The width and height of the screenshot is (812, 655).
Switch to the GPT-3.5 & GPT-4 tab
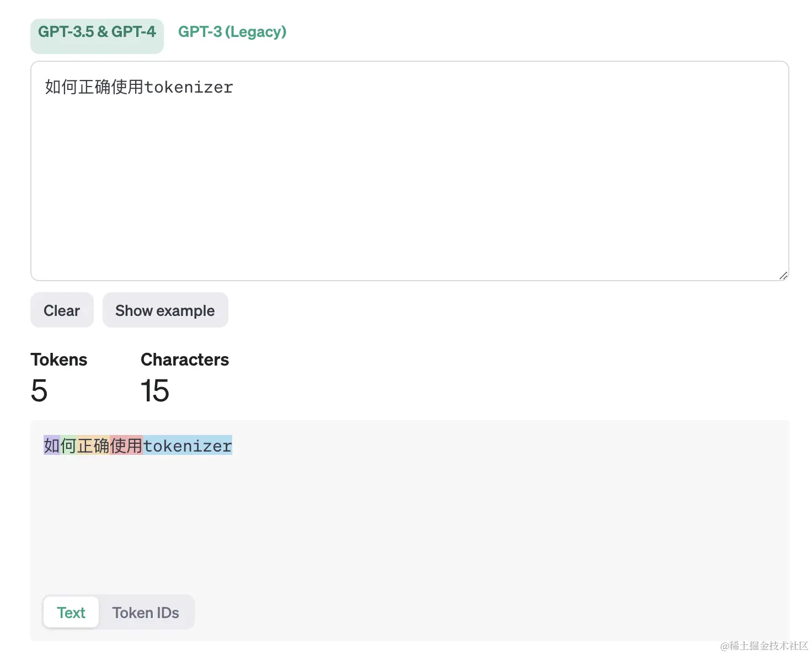(97, 36)
